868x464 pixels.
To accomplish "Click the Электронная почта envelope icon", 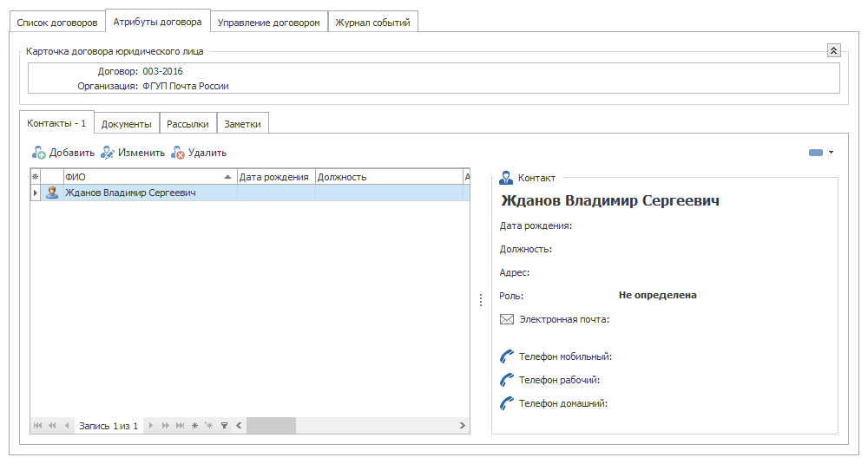I will [507, 319].
